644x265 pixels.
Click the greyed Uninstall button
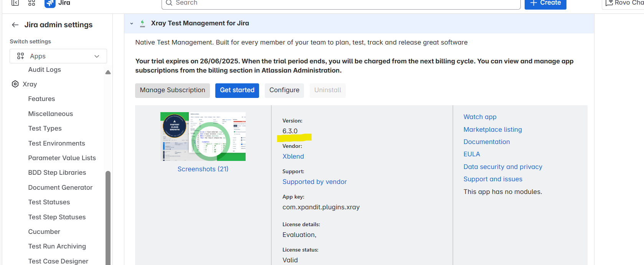pos(328,90)
